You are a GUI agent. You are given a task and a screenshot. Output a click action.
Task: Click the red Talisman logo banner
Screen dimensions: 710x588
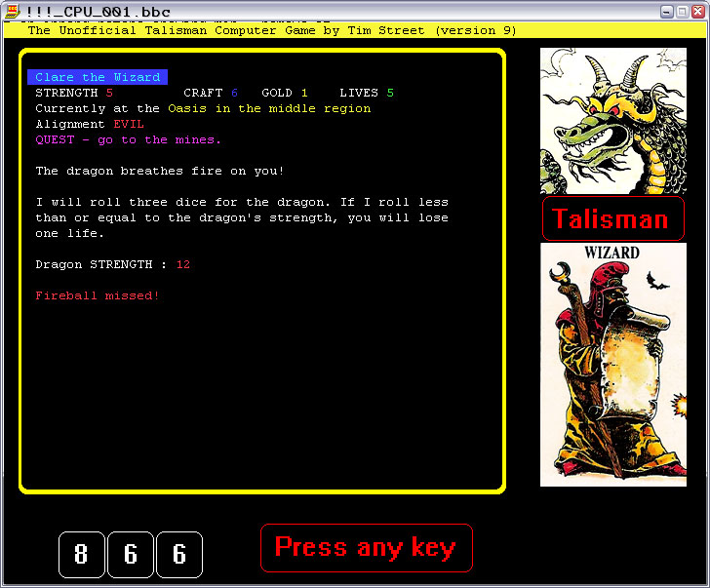(x=613, y=218)
